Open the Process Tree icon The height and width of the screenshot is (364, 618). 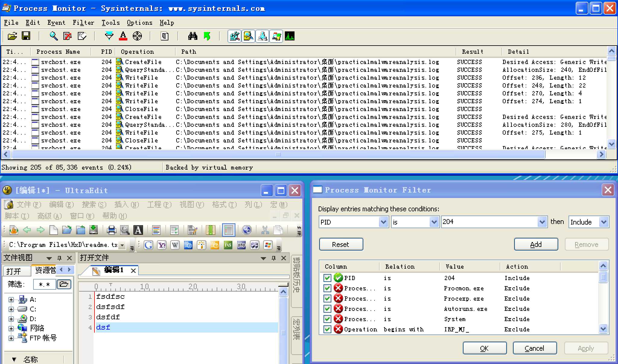click(164, 37)
